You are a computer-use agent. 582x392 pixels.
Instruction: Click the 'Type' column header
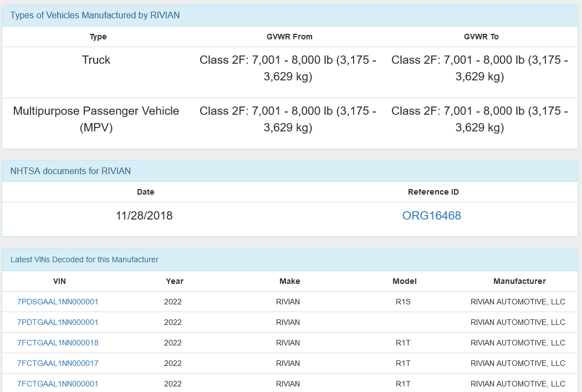[x=98, y=37]
